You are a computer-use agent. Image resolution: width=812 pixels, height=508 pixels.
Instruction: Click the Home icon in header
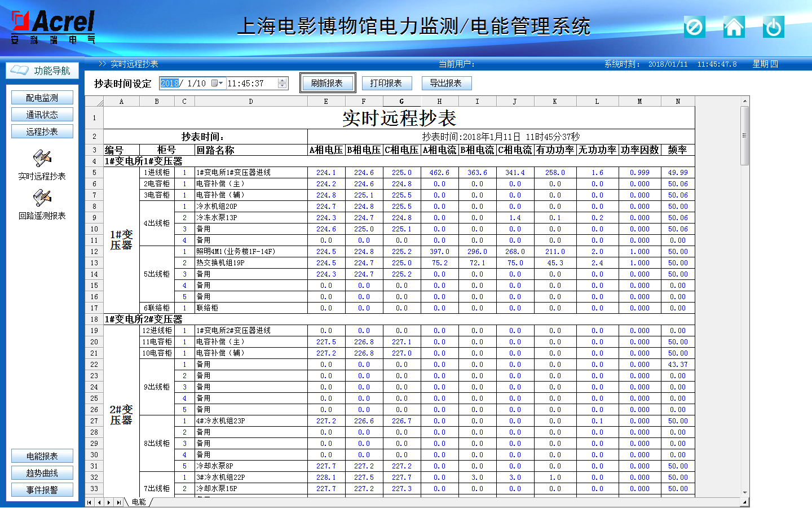[x=734, y=27]
